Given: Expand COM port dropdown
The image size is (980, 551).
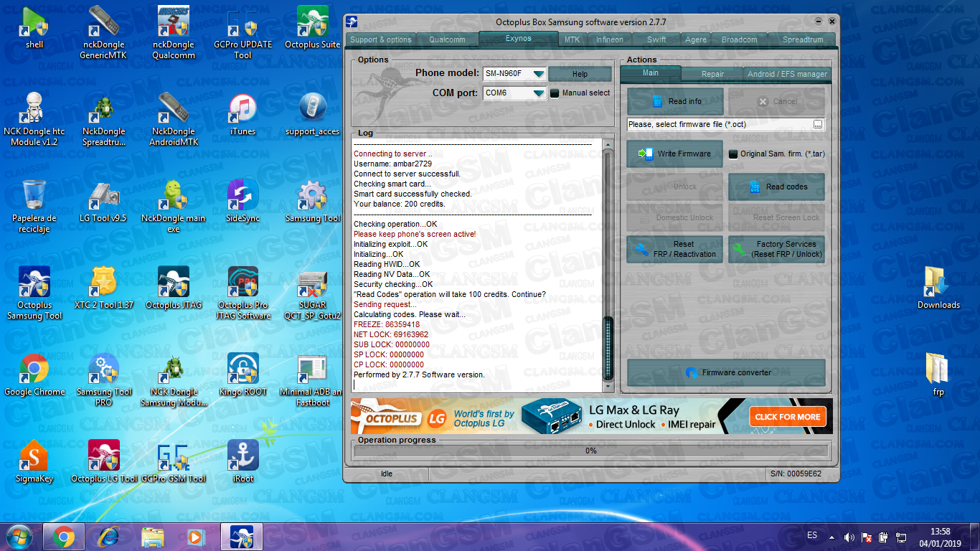Looking at the screenshot, I should [x=539, y=93].
